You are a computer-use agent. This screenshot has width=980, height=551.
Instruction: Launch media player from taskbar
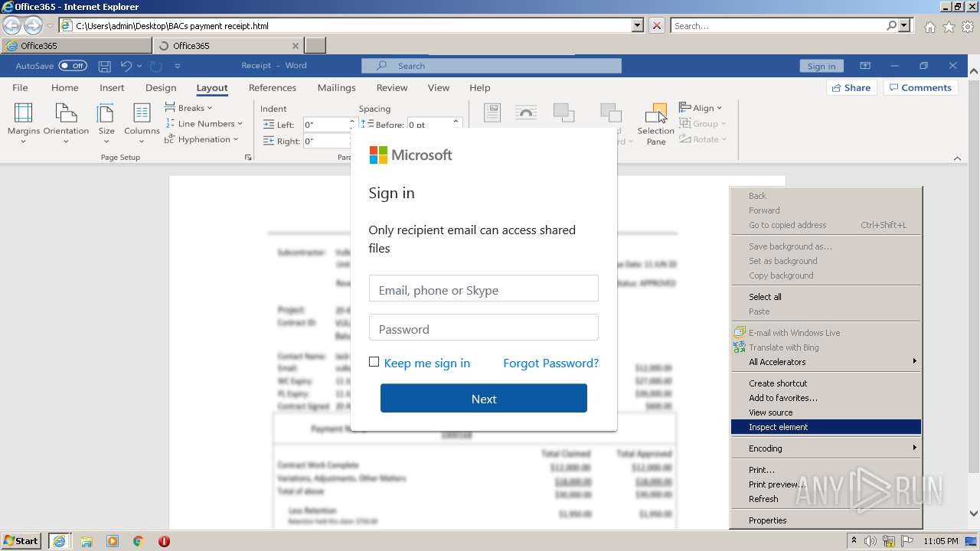[113, 541]
